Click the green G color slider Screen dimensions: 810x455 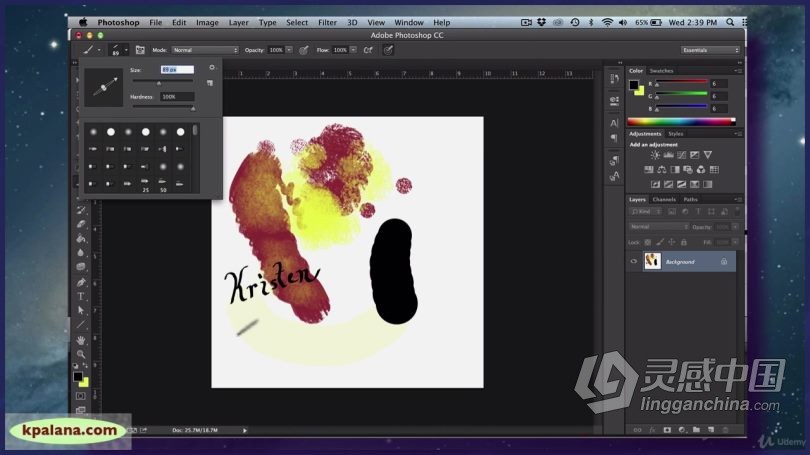coord(681,94)
